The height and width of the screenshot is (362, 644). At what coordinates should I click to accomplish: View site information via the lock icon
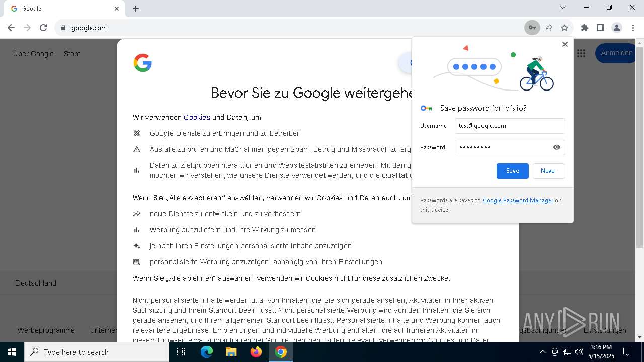click(63, 28)
